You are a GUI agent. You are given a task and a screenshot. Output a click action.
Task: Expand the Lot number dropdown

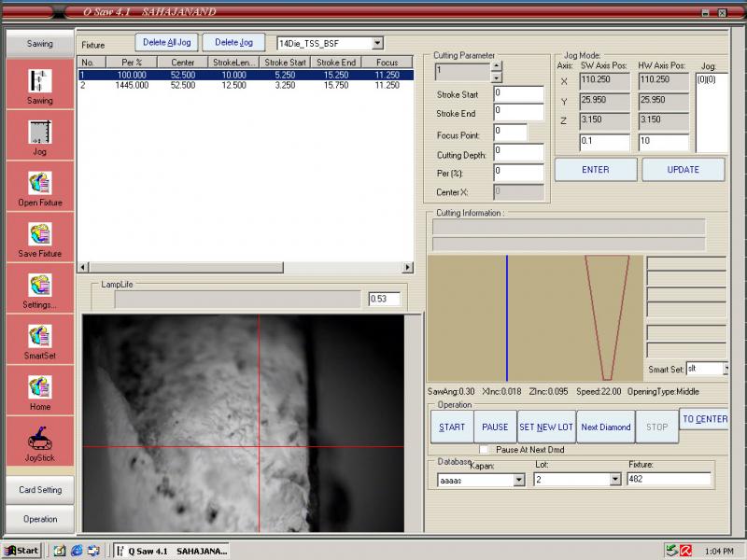pos(614,480)
